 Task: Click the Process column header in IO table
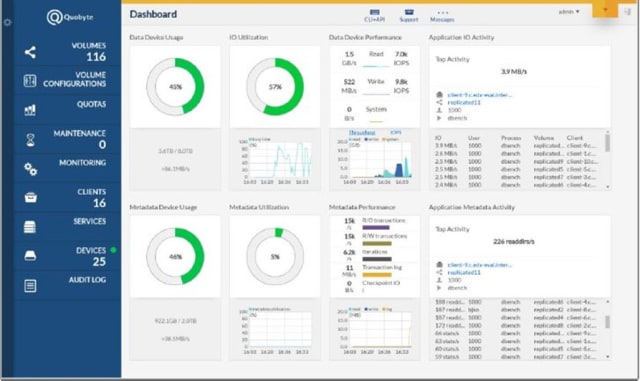click(511, 138)
